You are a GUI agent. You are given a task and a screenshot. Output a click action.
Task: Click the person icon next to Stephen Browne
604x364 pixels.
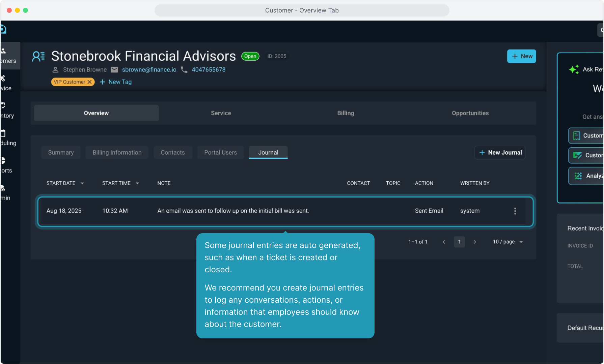tap(56, 70)
